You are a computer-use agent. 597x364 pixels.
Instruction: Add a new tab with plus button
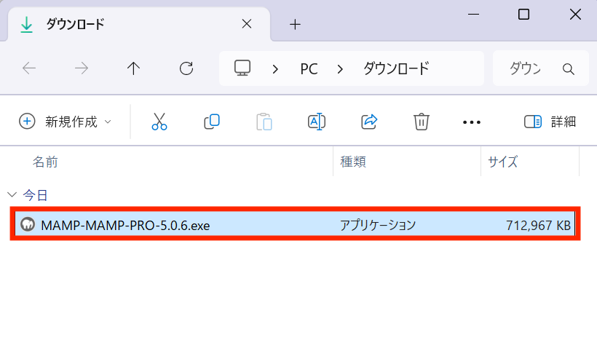pyautogui.click(x=295, y=25)
